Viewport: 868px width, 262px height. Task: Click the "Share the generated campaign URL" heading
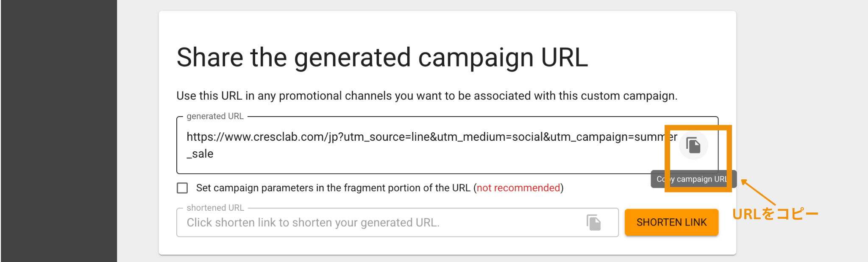[382, 57]
